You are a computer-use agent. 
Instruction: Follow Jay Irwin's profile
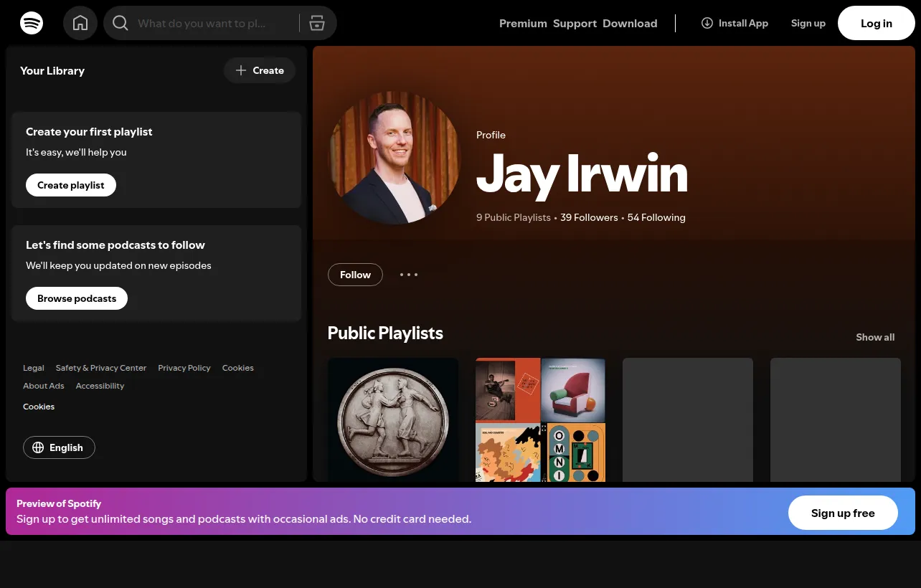(355, 275)
